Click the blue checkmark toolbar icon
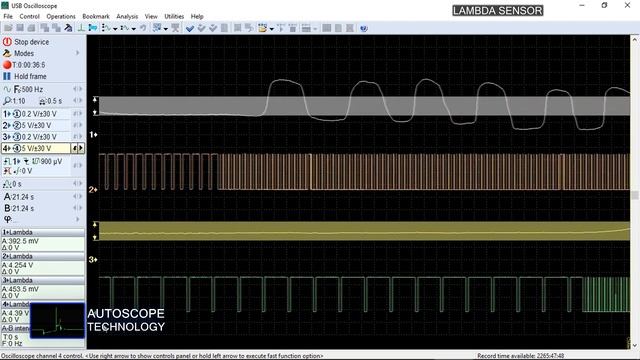Screen dimensions: 640x360 tap(189, 28)
